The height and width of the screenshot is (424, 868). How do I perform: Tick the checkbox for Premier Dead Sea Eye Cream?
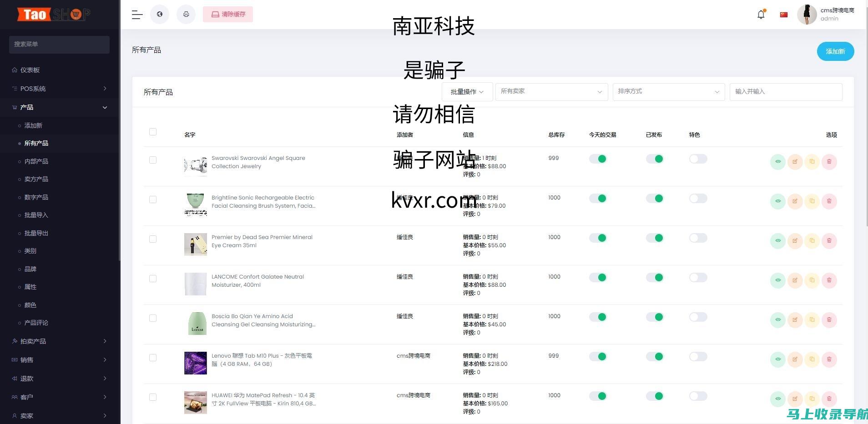click(x=153, y=239)
